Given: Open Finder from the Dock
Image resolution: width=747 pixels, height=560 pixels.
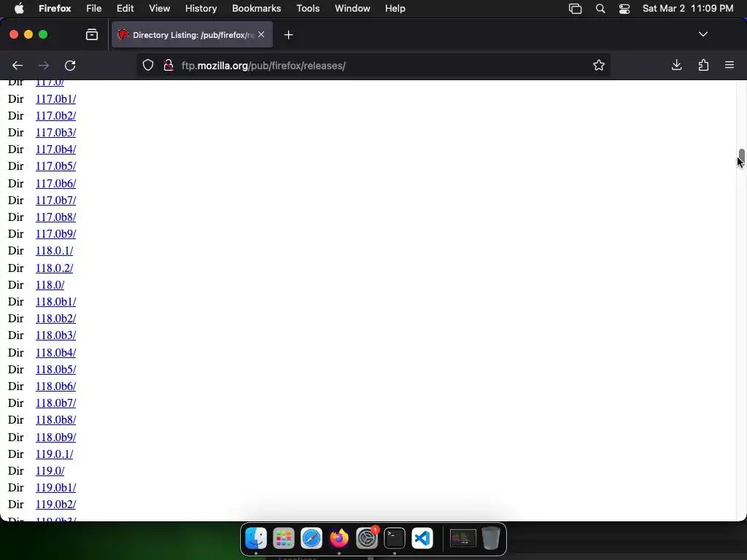Looking at the screenshot, I should [x=256, y=538].
